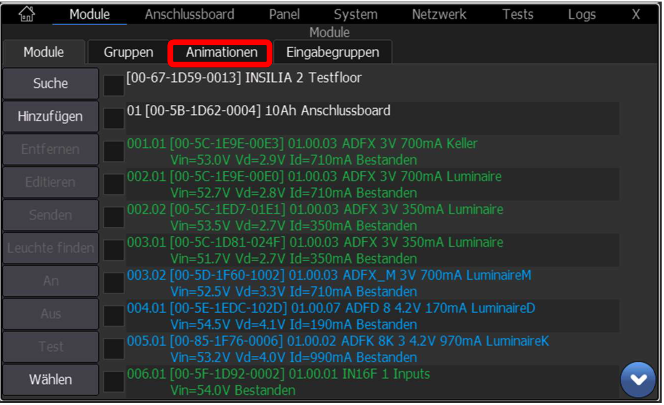This screenshot has height=405, width=664.
Task: Click the Wählen button
Action: pyautogui.click(x=50, y=380)
